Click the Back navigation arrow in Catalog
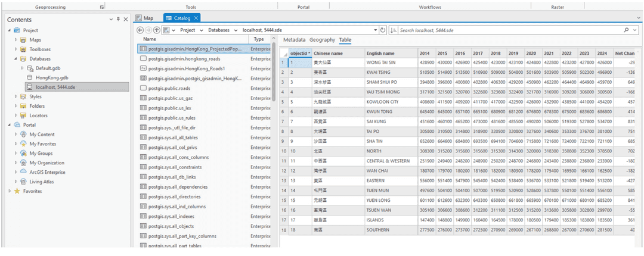644x256 pixels. point(140,30)
